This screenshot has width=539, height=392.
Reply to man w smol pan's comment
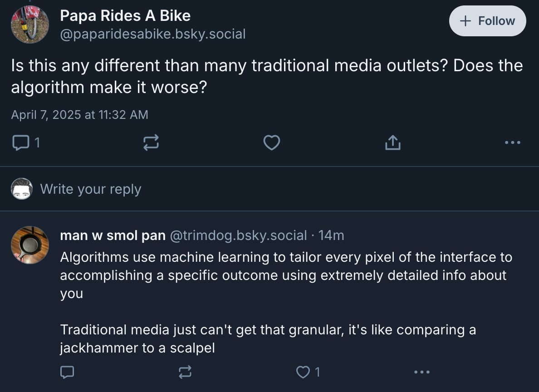tap(67, 372)
